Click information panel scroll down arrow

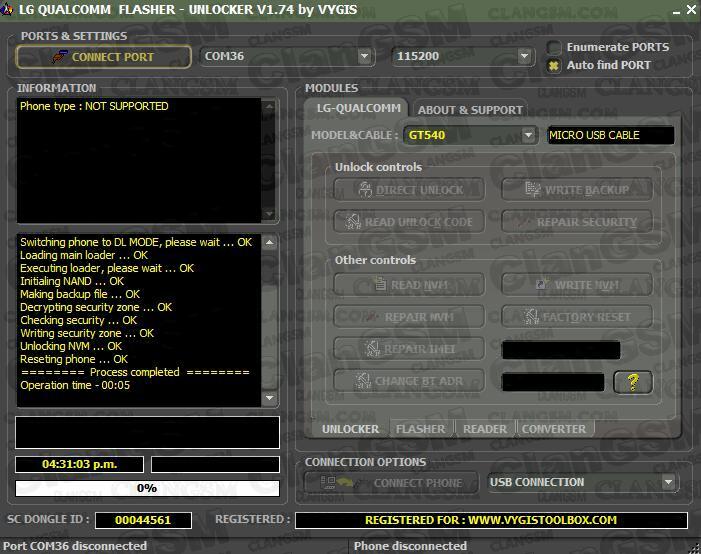coord(269,214)
